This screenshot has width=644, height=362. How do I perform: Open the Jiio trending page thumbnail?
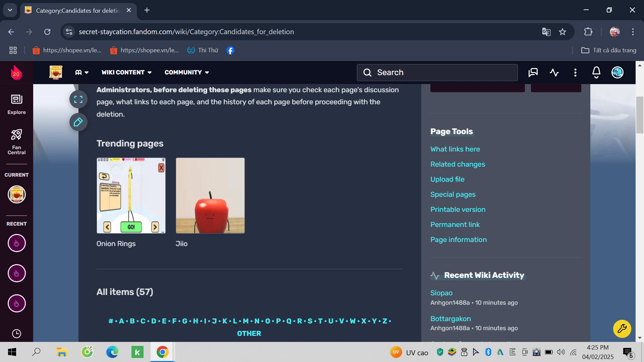click(210, 195)
